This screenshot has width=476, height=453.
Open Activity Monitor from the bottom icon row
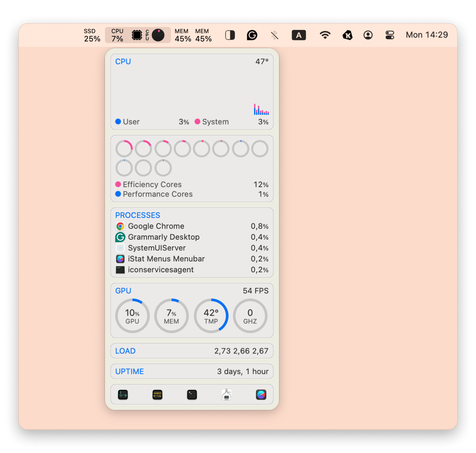pos(123,395)
